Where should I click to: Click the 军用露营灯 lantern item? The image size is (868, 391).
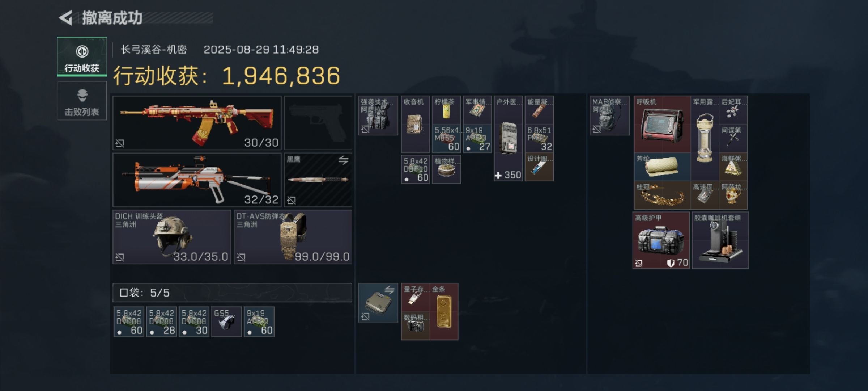pyautogui.click(x=705, y=138)
